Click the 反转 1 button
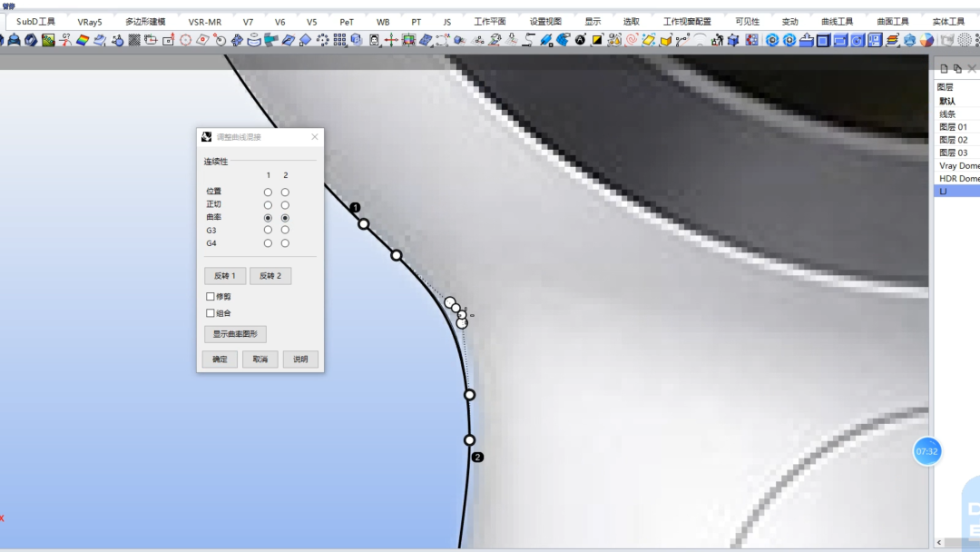Image resolution: width=980 pixels, height=552 pixels. tap(225, 276)
